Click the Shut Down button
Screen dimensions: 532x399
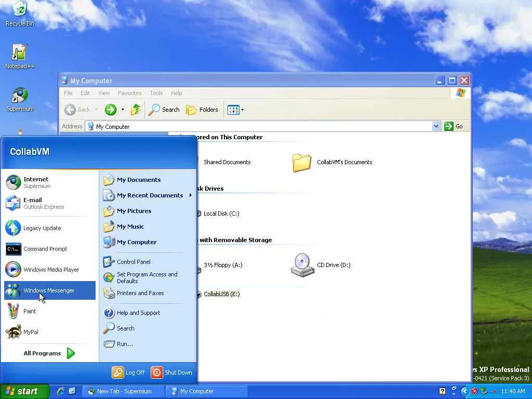171,373
